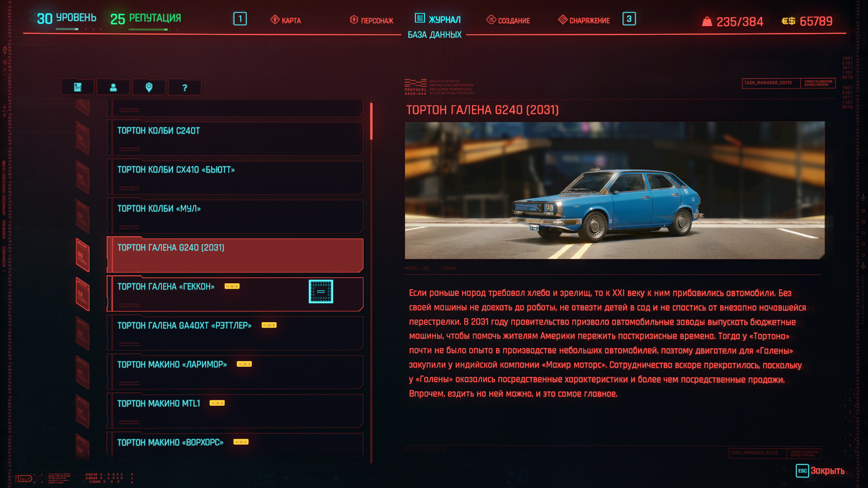The image size is (868, 488).
Task: Click the НОВОЕ badge on «Геккон»
Action: [232, 286]
